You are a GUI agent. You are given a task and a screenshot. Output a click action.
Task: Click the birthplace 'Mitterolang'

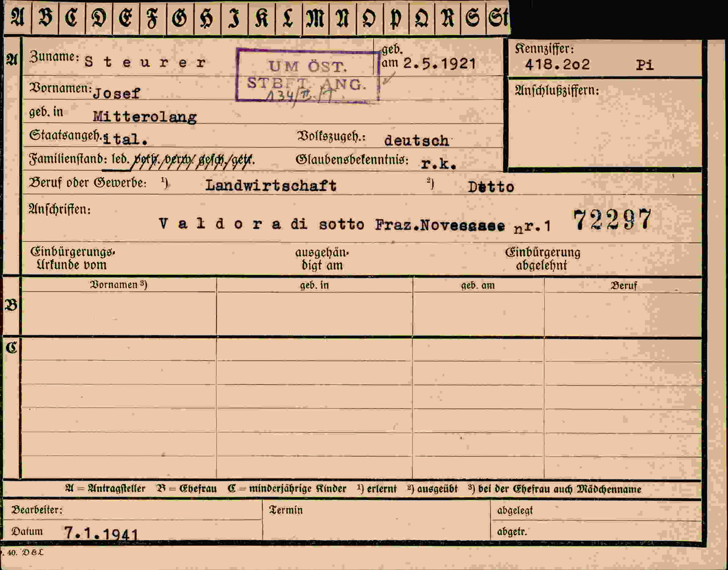[x=145, y=117]
